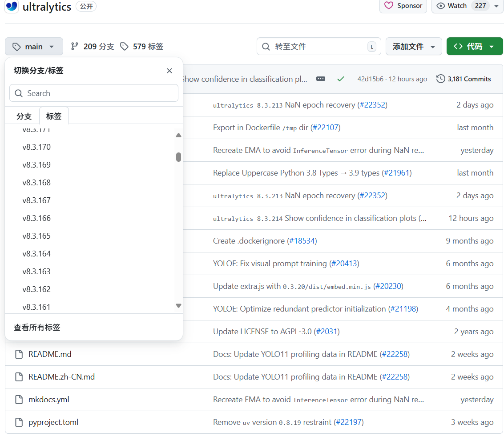Screen dimensions: 504x436
Task: Select tag v8.3.168
Action: (x=36, y=183)
